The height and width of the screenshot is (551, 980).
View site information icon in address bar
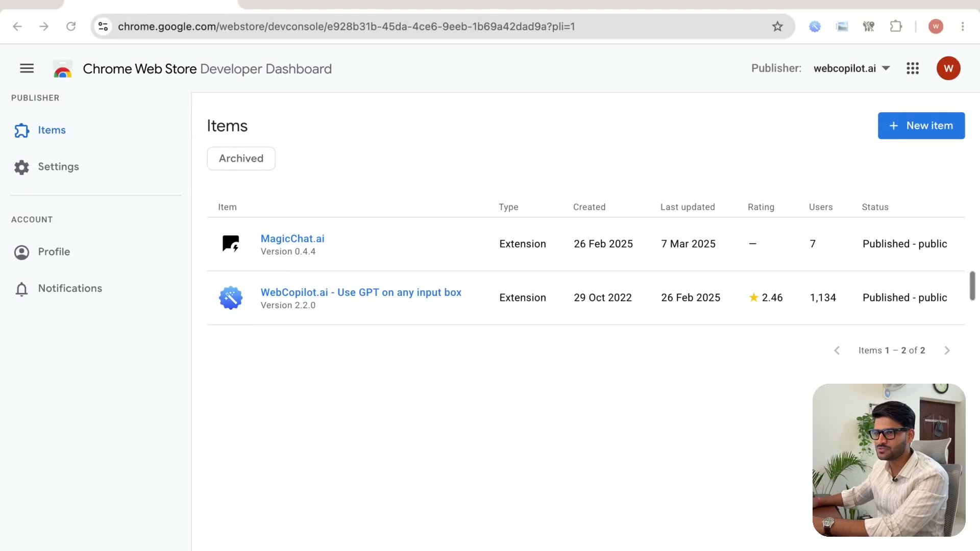[103, 27]
